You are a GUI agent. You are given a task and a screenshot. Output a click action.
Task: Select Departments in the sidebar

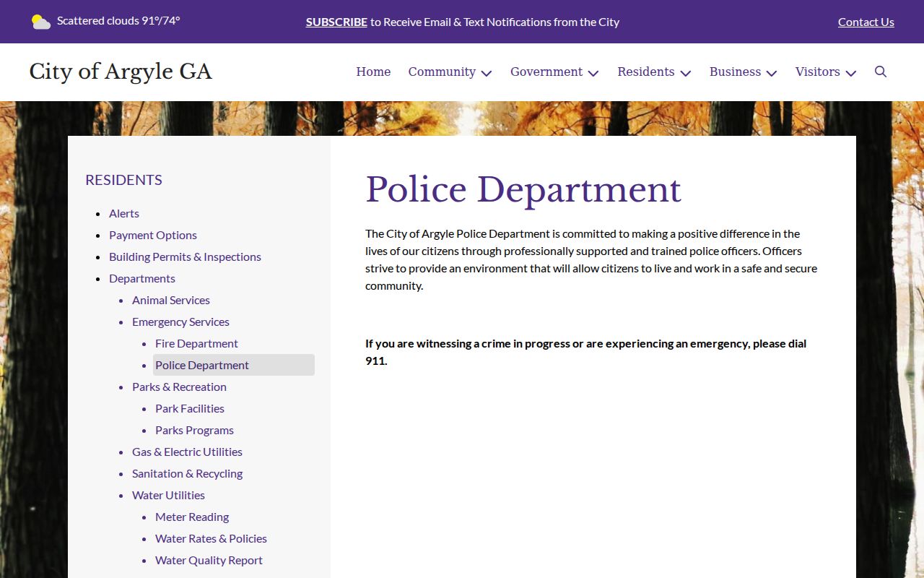click(x=142, y=278)
